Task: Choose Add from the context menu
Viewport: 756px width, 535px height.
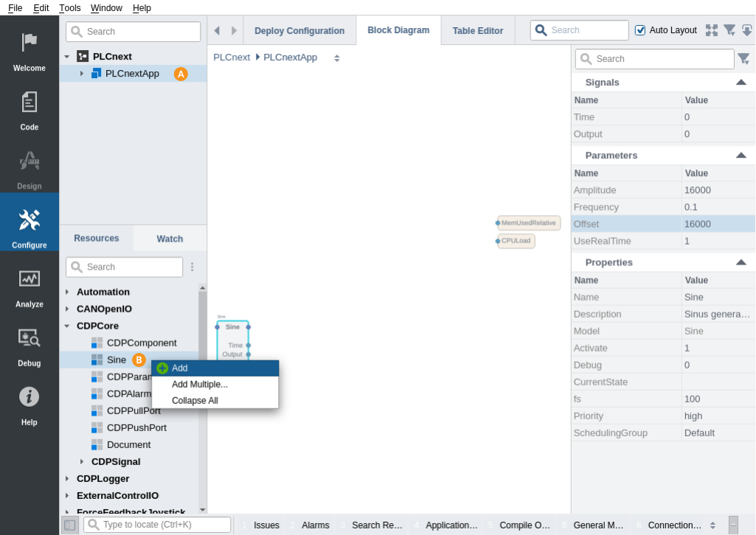Action: (179, 368)
